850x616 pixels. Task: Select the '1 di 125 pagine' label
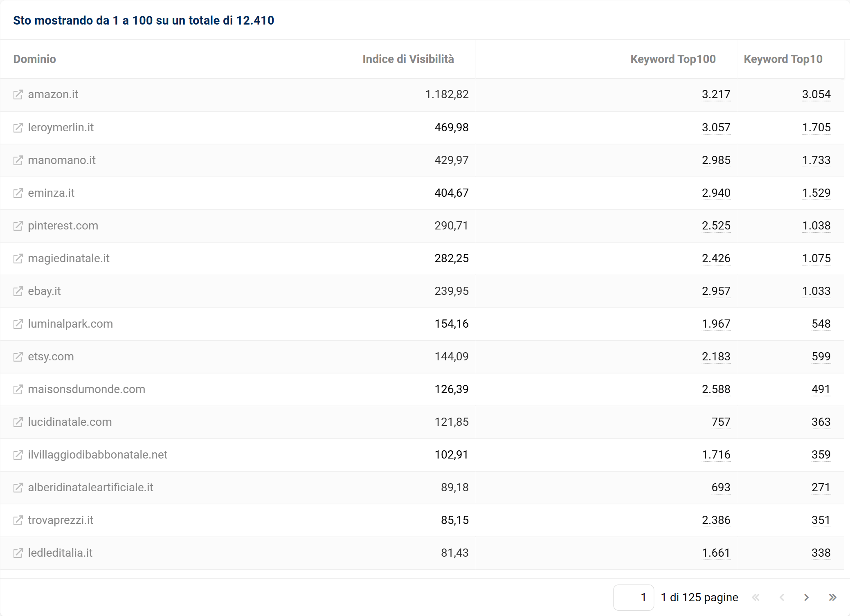tap(699, 598)
